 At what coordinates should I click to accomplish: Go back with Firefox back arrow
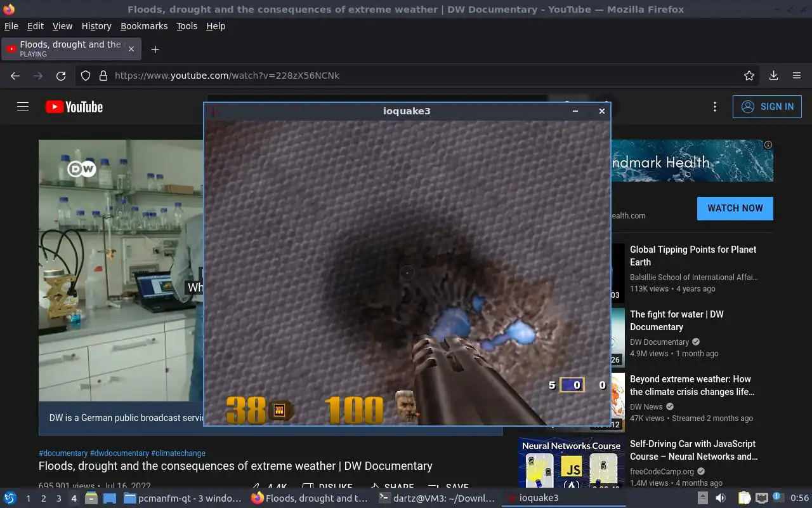pos(15,76)
